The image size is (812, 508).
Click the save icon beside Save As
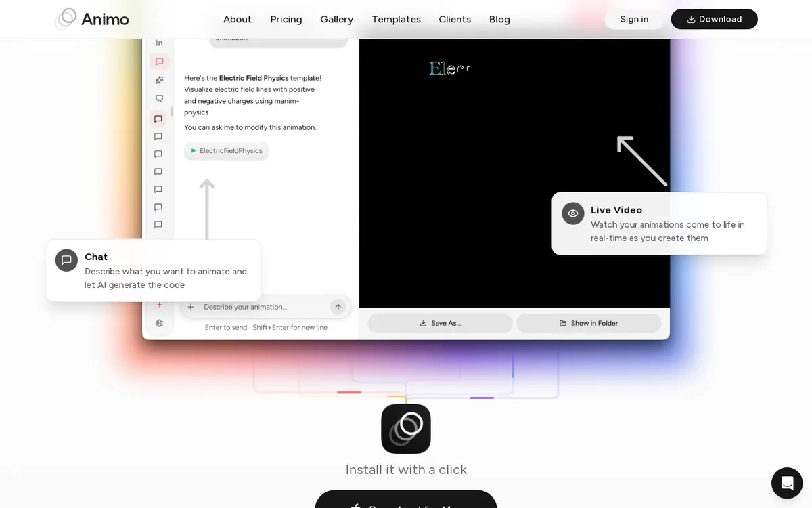[x=423, y=323]
